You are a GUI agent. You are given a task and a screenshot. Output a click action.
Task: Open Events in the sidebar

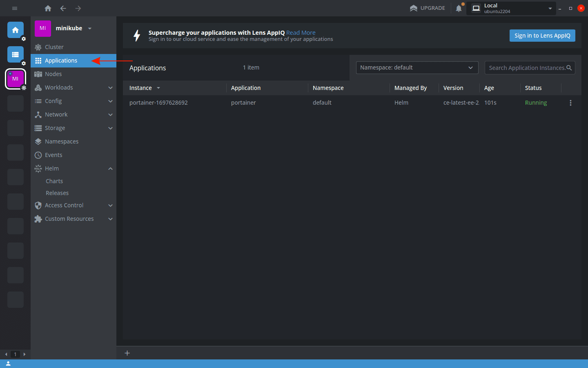[73, 155]
